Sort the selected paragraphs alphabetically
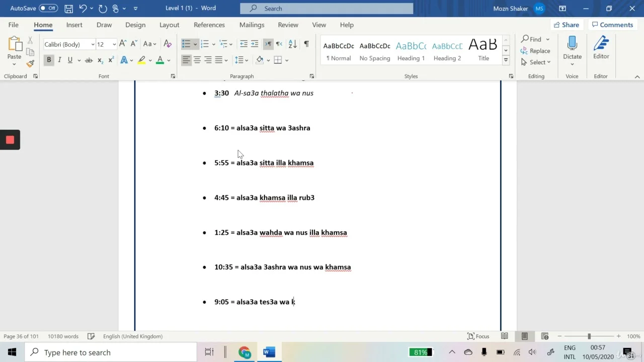The width and height of the screenshot is (644, 362). (x=293, y=44)
